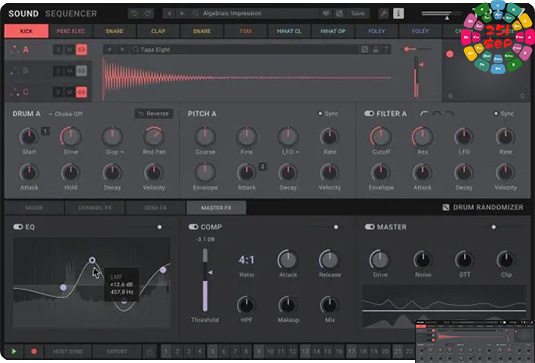Select sequencer step 1
The height and width of the screenshot is (363, 535).
tap(166, 351)
